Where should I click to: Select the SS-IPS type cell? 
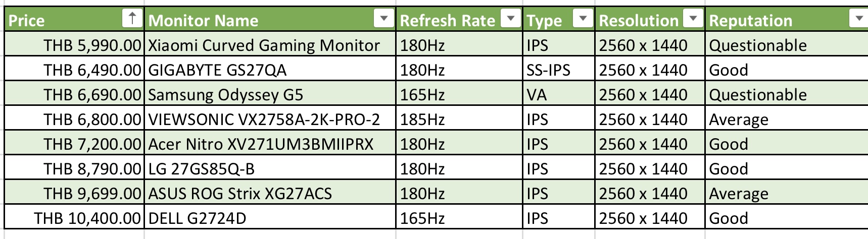pos(559,70)
